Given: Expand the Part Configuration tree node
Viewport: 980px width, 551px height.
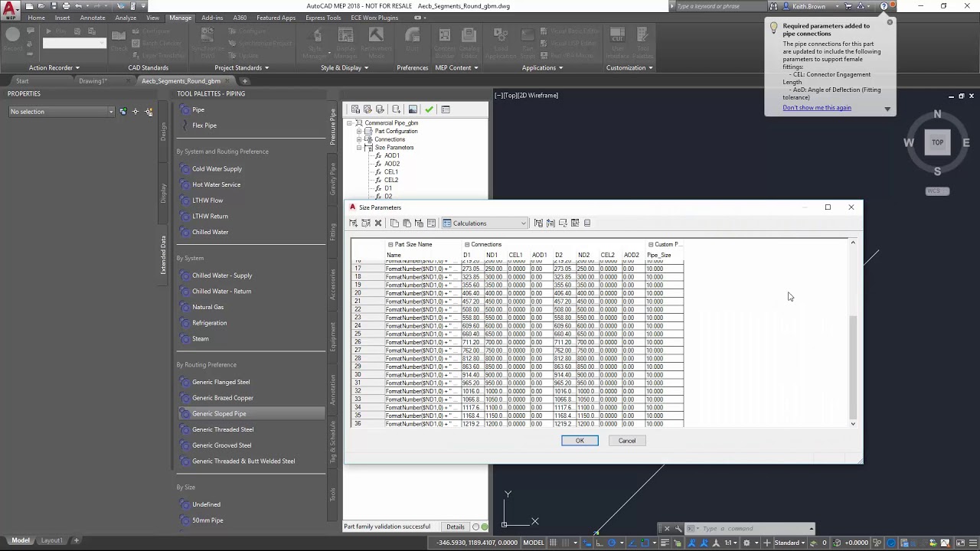Looking at the screenshot, I should click(359, 132).
